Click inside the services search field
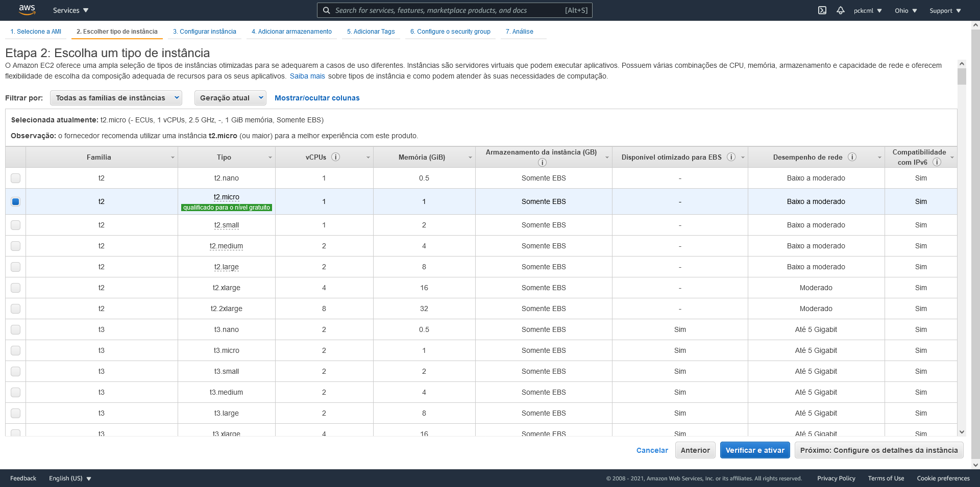The image size is (980, 487). tap(454, 10)
